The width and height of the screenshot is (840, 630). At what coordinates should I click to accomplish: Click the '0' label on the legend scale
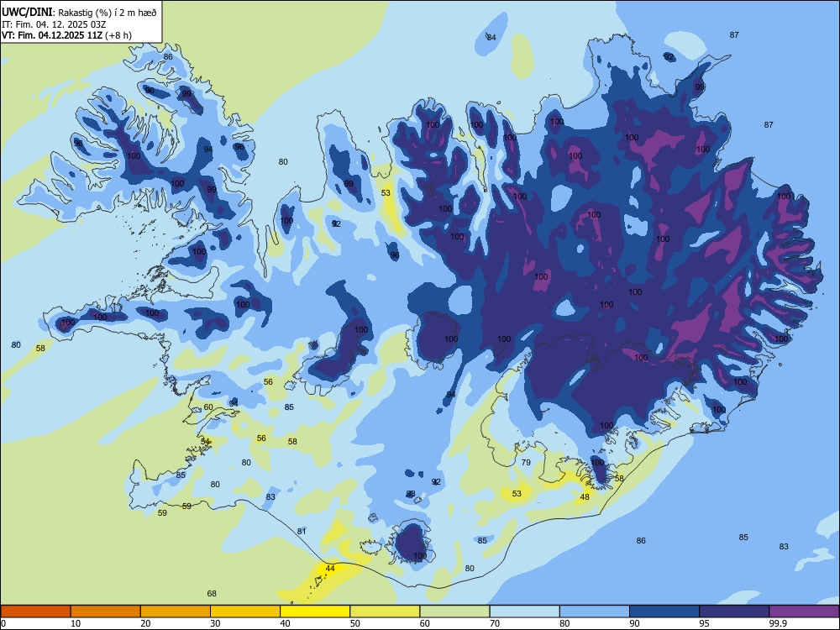coord(3,623)
